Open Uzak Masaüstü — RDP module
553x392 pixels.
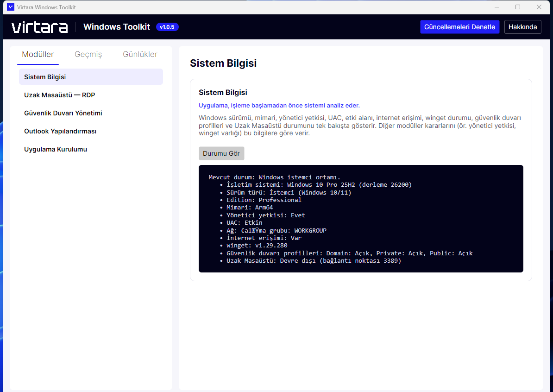click(x=91, y=95)
